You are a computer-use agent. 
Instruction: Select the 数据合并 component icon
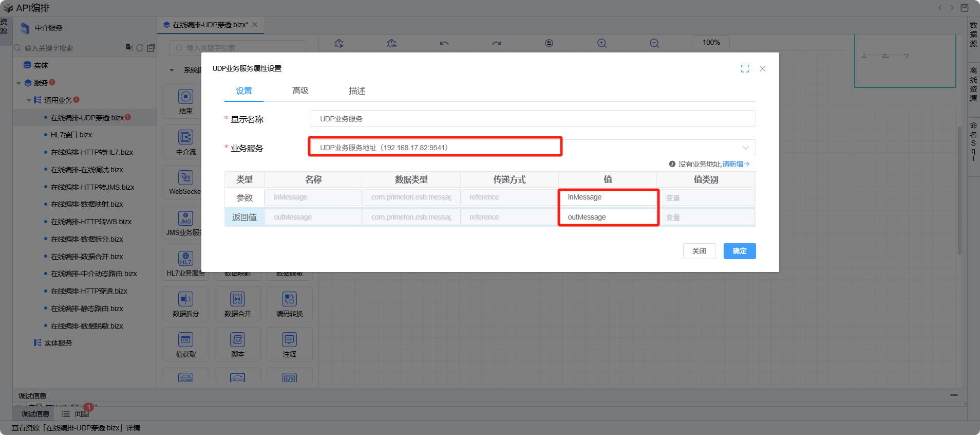[x=237, y=299]
